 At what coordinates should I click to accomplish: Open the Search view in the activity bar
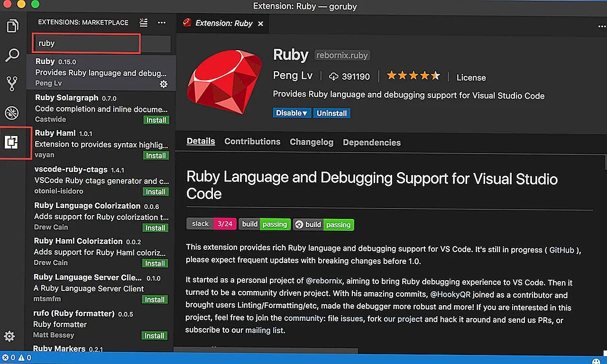tap(12, 55)
